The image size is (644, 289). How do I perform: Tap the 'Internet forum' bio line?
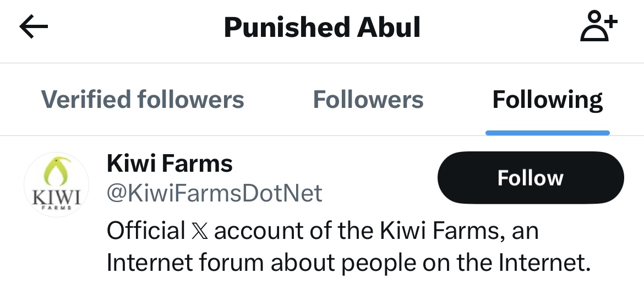click(348, 264)
